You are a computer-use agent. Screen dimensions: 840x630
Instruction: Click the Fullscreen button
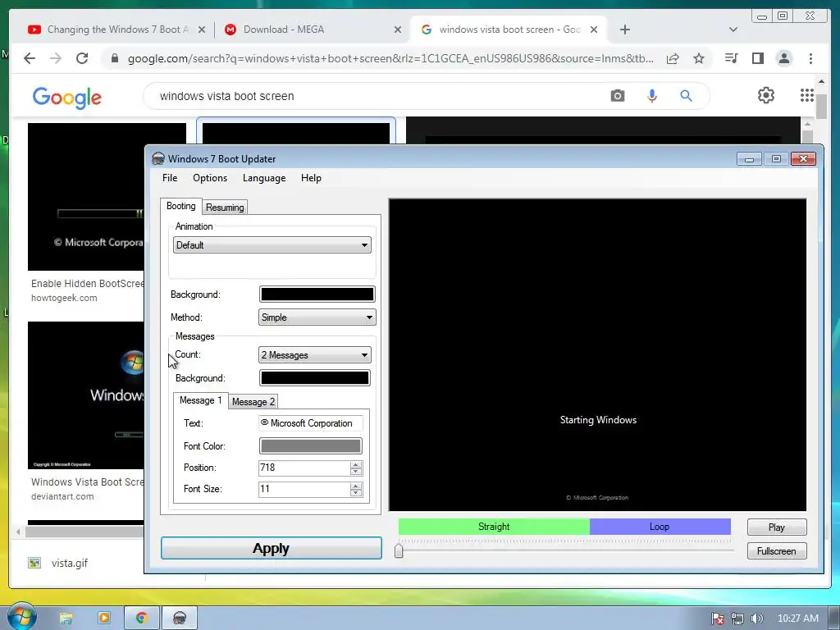pyautogui.click(x=777, y=550)
